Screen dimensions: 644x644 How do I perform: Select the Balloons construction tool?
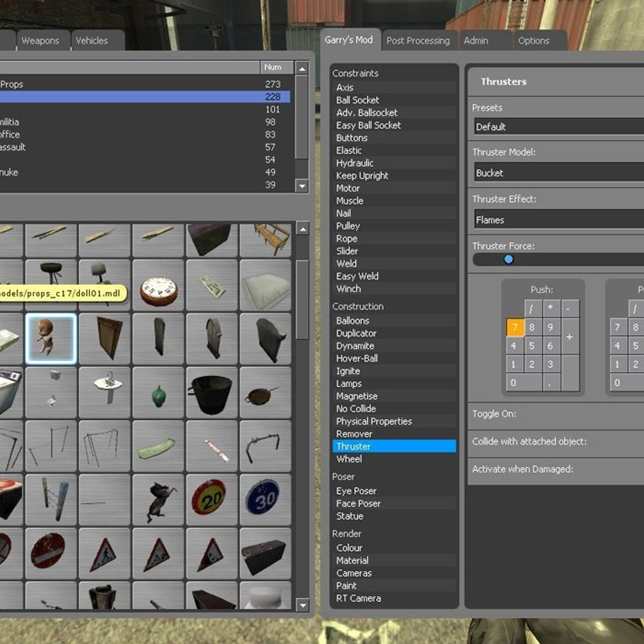click(394, 320)
